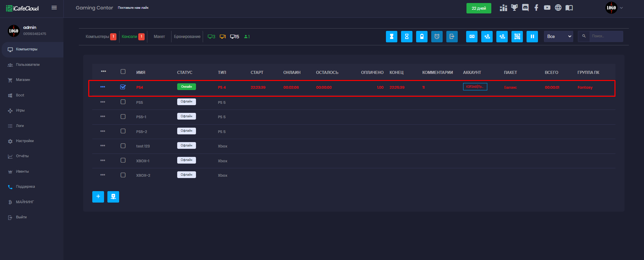Click the magnifier search icon
The image size is (644, 260).
[584, 36]
